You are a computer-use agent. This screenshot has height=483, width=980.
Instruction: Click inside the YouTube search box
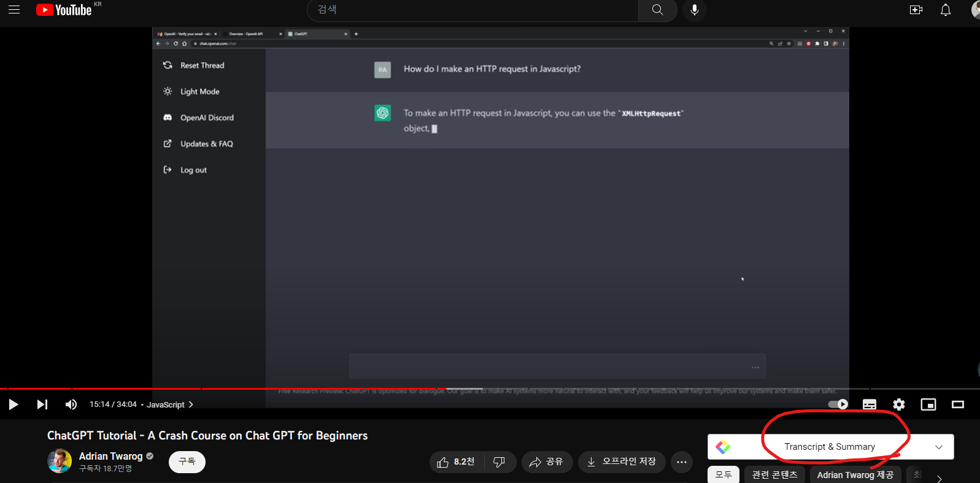coord(473,10)
